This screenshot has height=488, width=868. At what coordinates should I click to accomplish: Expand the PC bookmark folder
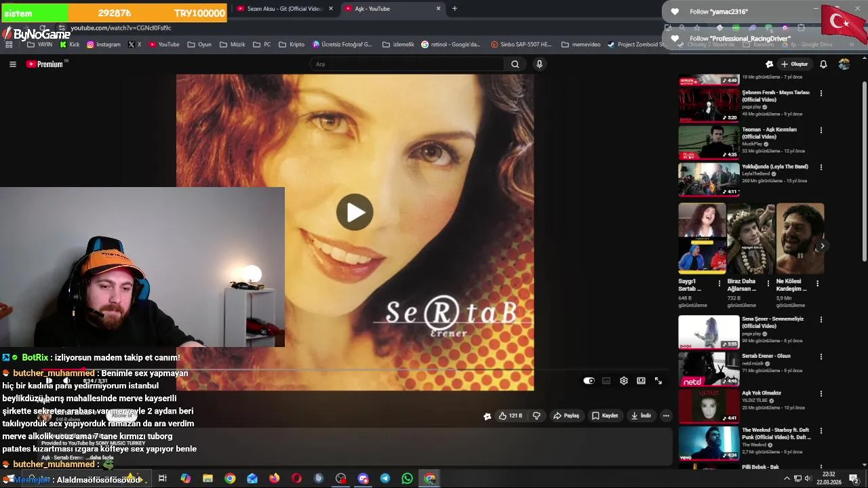click(262, 45)
